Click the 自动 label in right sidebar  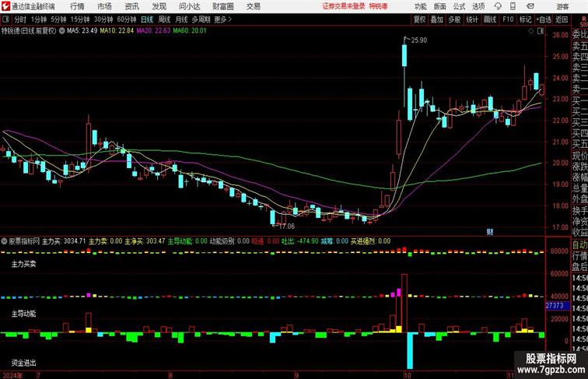click(x=579, y=245)
